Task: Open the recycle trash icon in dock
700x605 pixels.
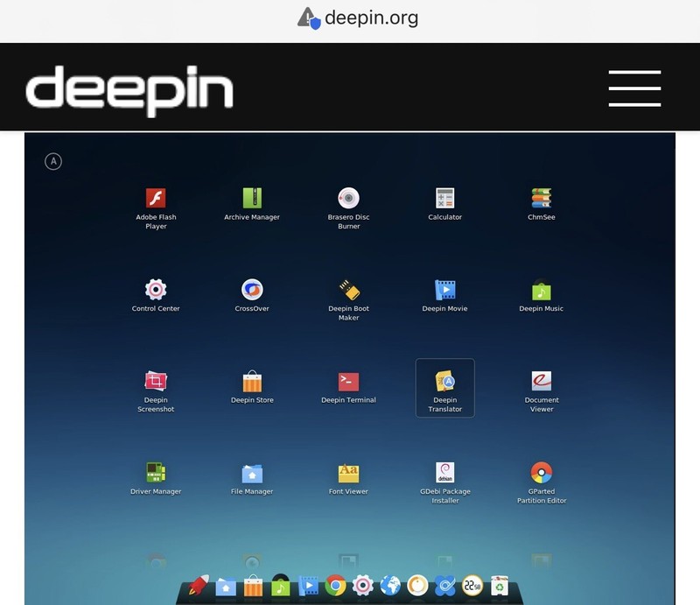Action: [x=500, y=586]
